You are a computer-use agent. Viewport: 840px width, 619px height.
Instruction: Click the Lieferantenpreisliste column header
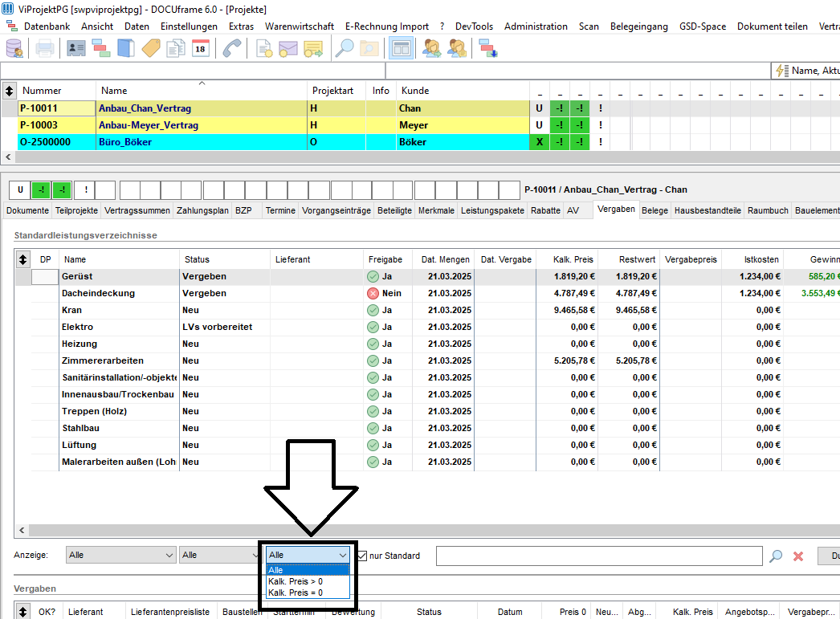pos(169,612)
